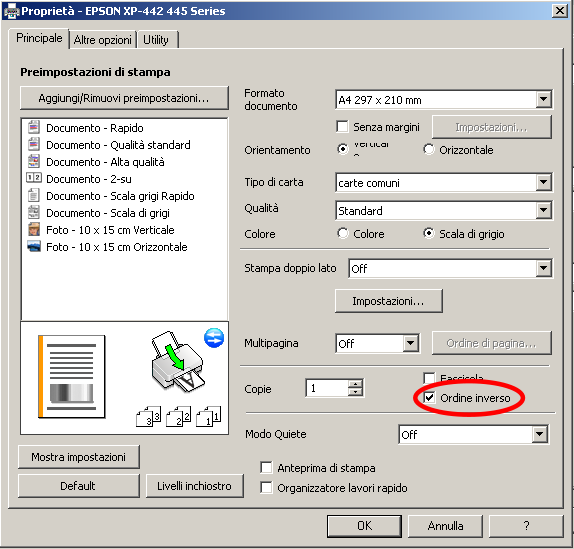Click the Documento - Alta qualità preset icon
The width and height of the screenshot is (574, 549).
tap(34, 161)
